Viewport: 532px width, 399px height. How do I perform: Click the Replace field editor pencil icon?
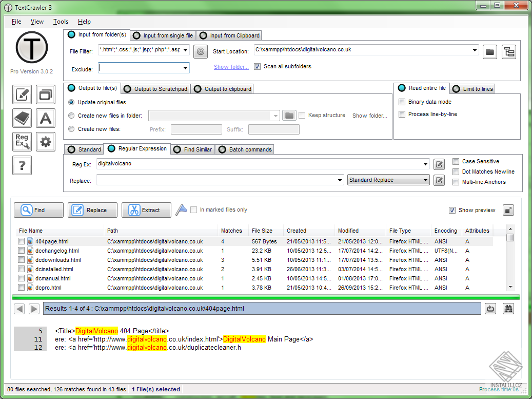[439, 180]
